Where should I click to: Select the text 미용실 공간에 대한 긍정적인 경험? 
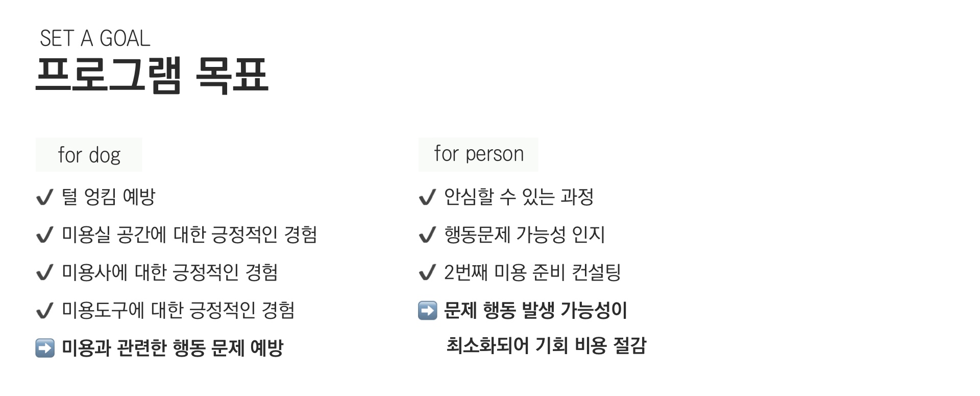coord(189,235)
